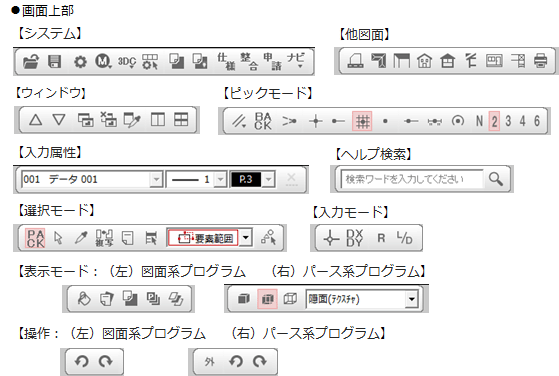Select the arrow pointer selection tool
The image size is (559, 376).
(x=58, y=238)
